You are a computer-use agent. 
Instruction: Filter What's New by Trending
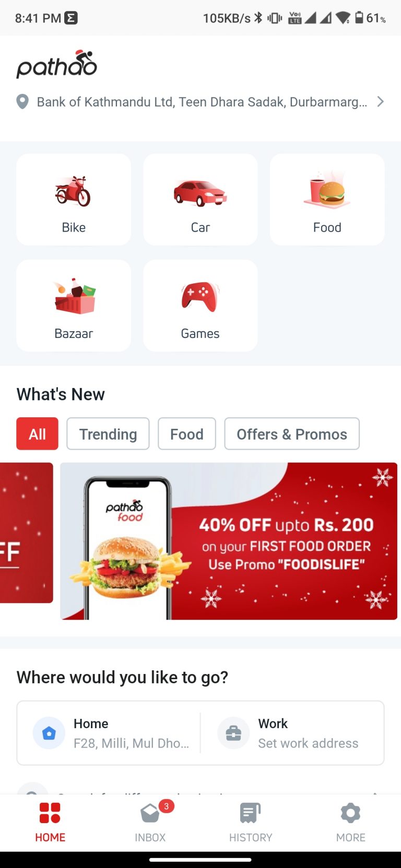pyautogui.click(x=108, y=433)
